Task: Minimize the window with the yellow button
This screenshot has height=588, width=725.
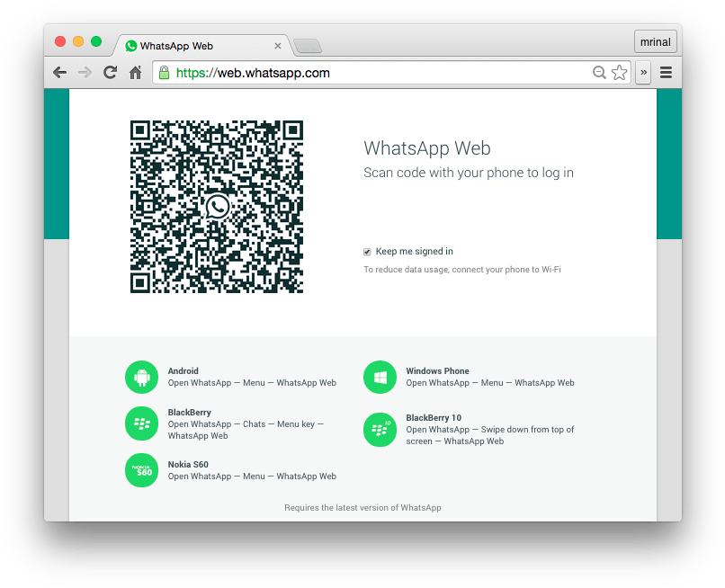Action: pyautogui.click(x=78, y=41)
